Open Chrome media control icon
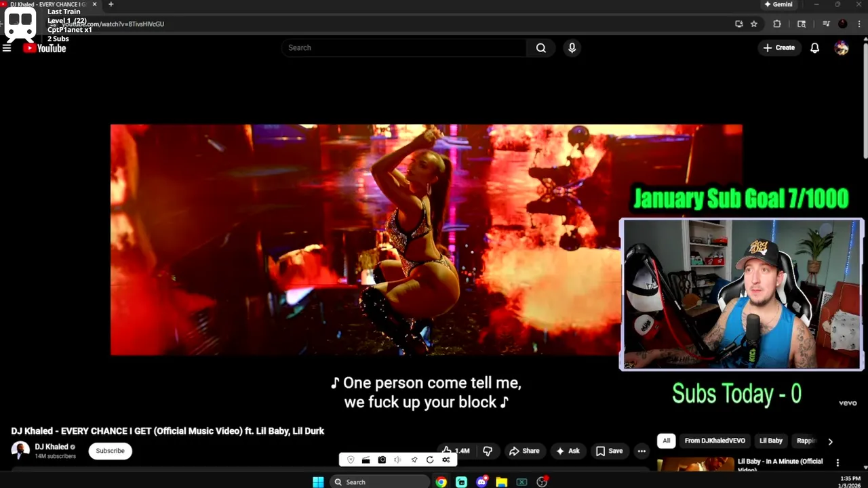The width and height of the screenshot is (868, 488). click(826, 24)
